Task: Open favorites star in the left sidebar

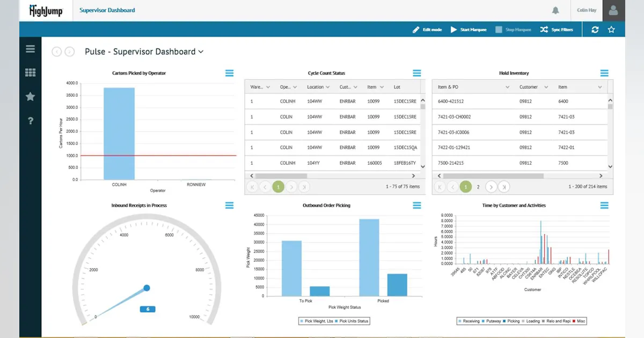Action: (30, 97)
